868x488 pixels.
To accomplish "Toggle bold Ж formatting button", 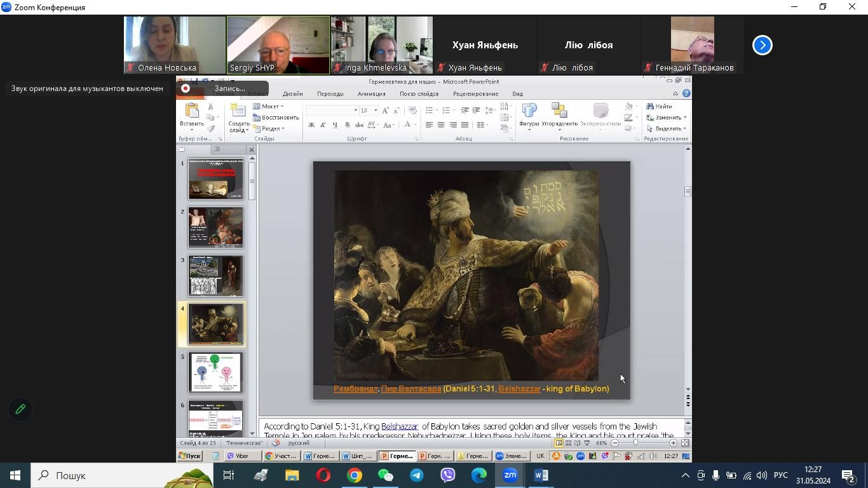I will point(311,125).
